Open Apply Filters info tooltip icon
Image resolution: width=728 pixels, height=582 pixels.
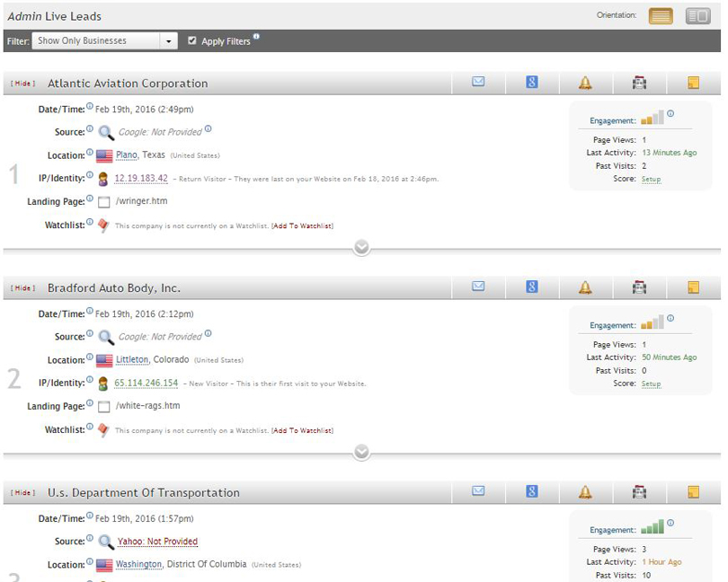point(256,36)
